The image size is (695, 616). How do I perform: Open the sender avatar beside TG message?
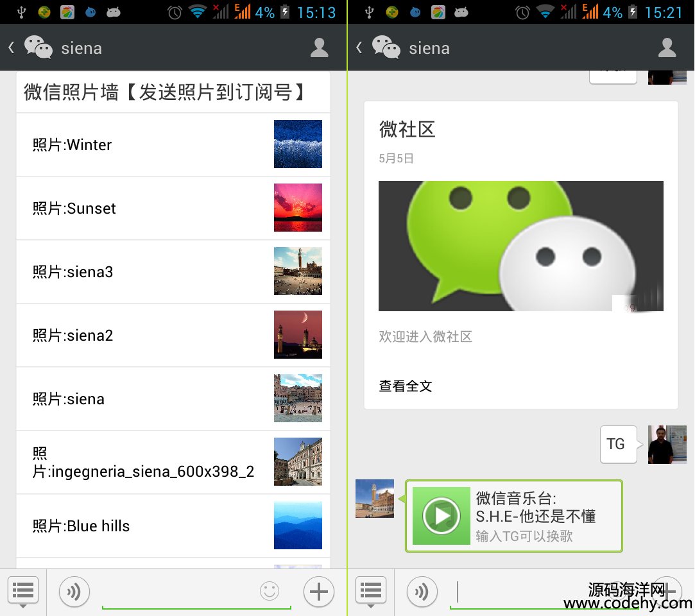(667, 445)
